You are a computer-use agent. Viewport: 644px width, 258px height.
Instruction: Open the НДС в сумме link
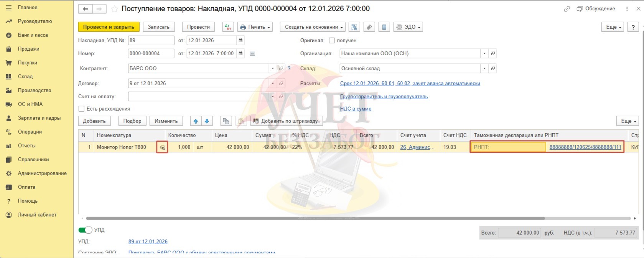pyautogui.click(x=356, y=109)
